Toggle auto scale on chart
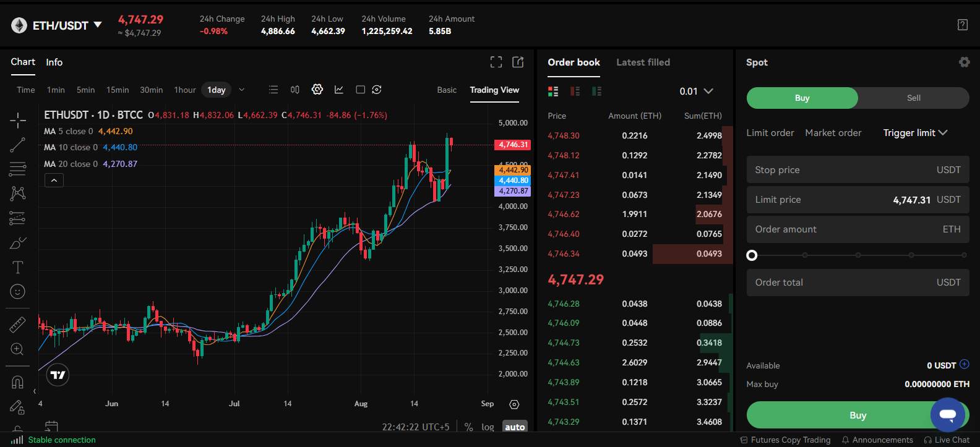This screenshot has width=980, height=447. pos(515,427)
